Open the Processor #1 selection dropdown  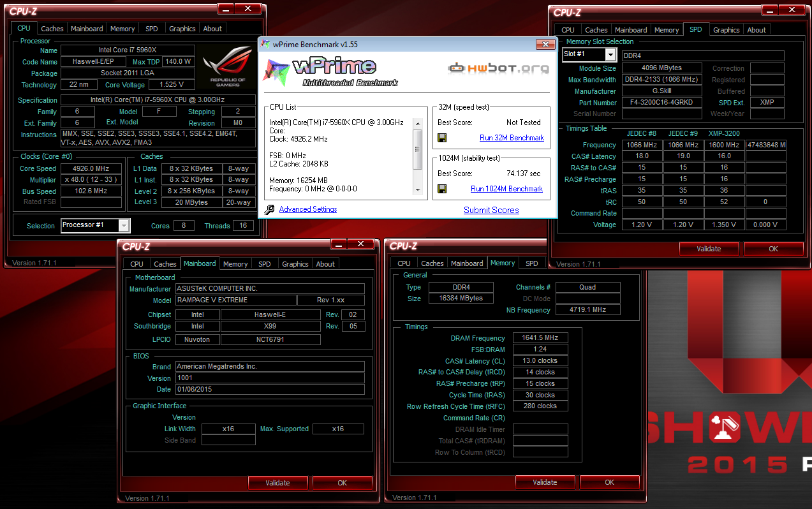(x=124, y=225)
